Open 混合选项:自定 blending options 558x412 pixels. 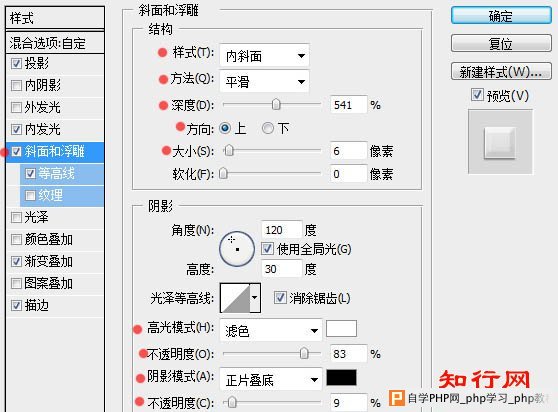pos(55,43)
